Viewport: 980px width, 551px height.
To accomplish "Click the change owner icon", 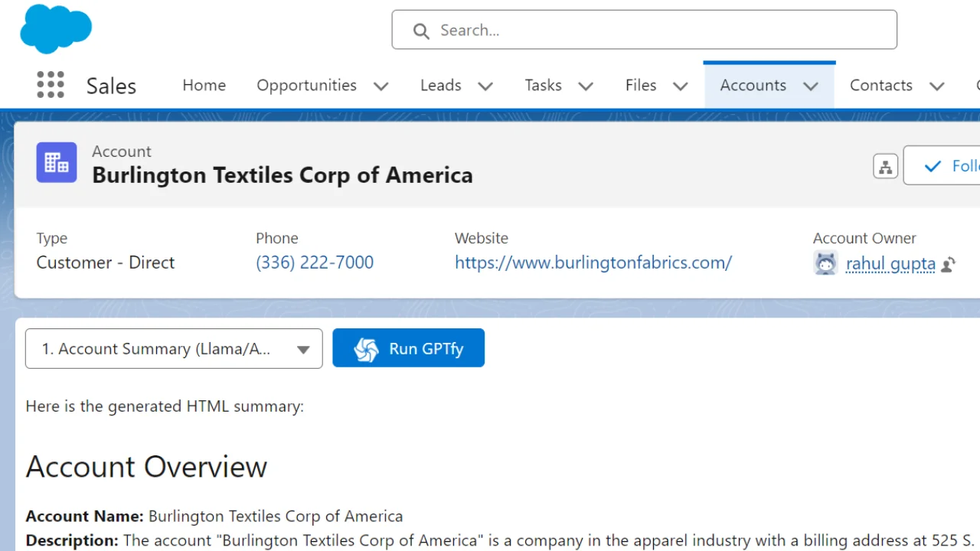I will pyautogui.click(x=949, y=265).
